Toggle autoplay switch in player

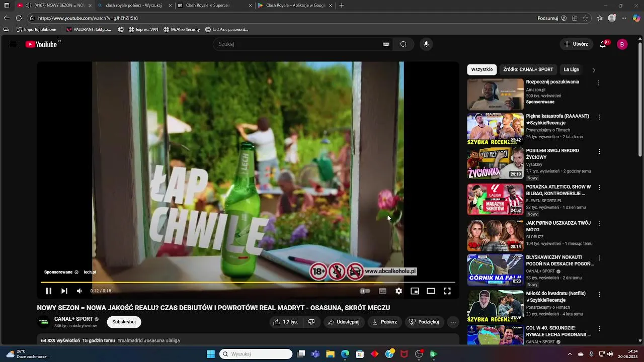[365, 291]
